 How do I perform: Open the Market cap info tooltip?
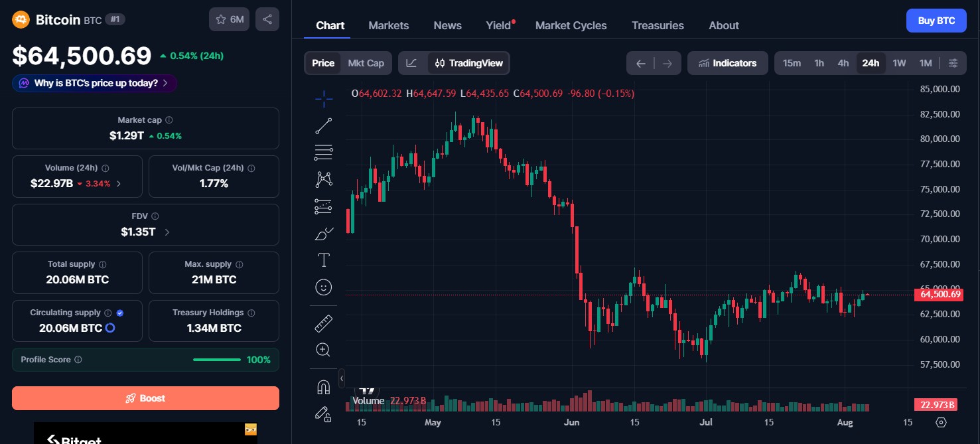pos(169,120)
